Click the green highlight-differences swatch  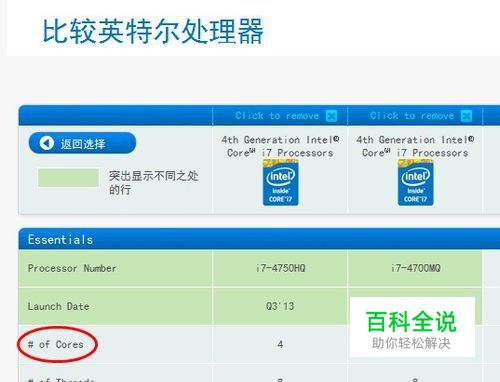coord(68,178)
